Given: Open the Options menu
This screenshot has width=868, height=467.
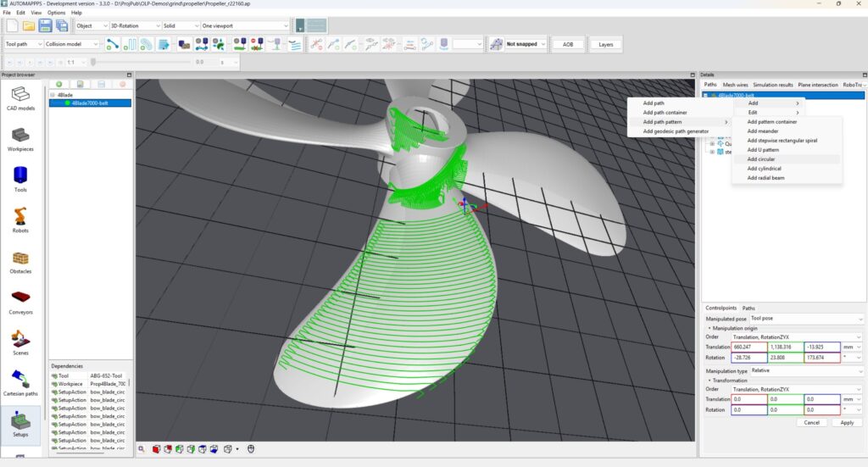Looking at the screenshot, I should tap(56, 13).
